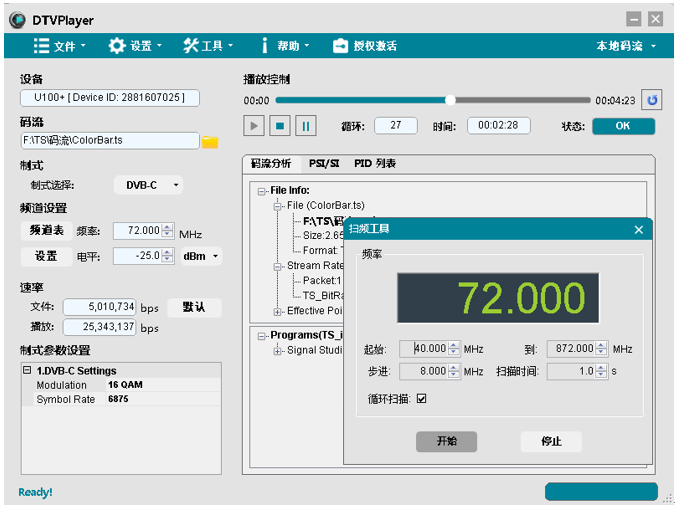Close the 扫频工具 dialog
Image resolution: width=675 pixels, height=510 pixels.
point(639,230)
